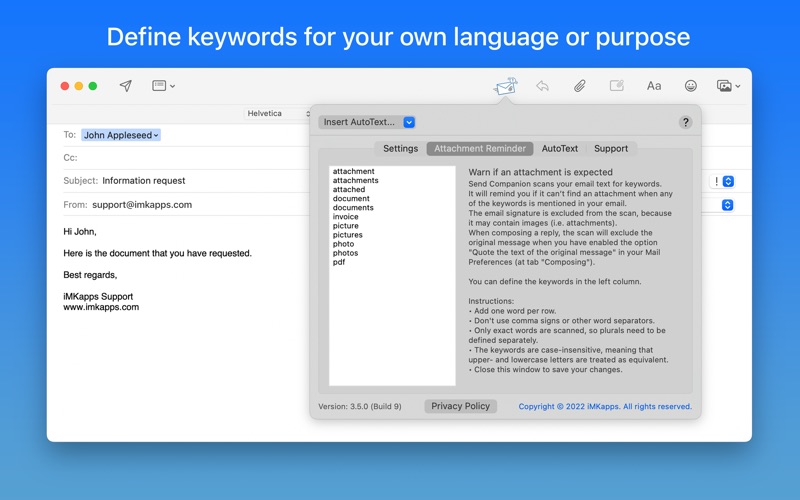The width and height of the screenshot is (800, 500).
Task: Click the www.imkapps.com signature line
Action: [101, 307]
